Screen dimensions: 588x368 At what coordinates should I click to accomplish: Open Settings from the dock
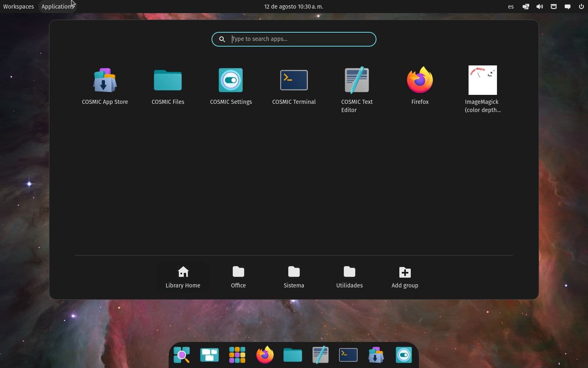click(x=404, y=355)
